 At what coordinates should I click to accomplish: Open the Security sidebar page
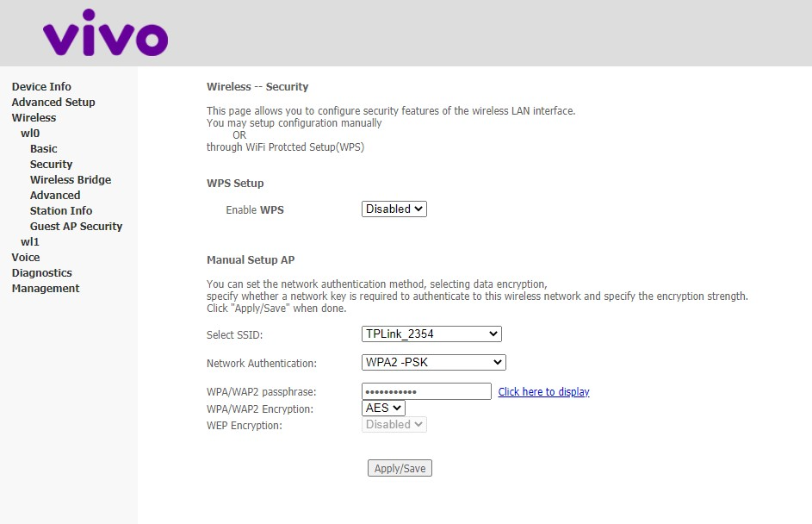tap(52, 165)
